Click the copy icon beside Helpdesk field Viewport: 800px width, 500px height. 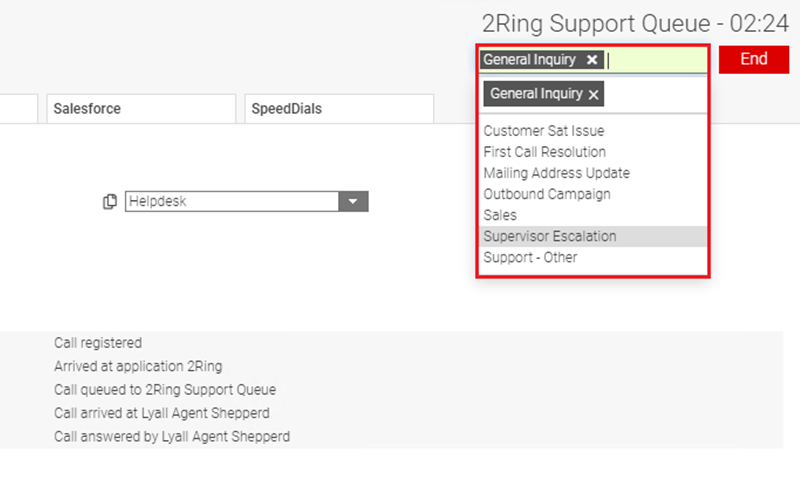click(110, 202)
